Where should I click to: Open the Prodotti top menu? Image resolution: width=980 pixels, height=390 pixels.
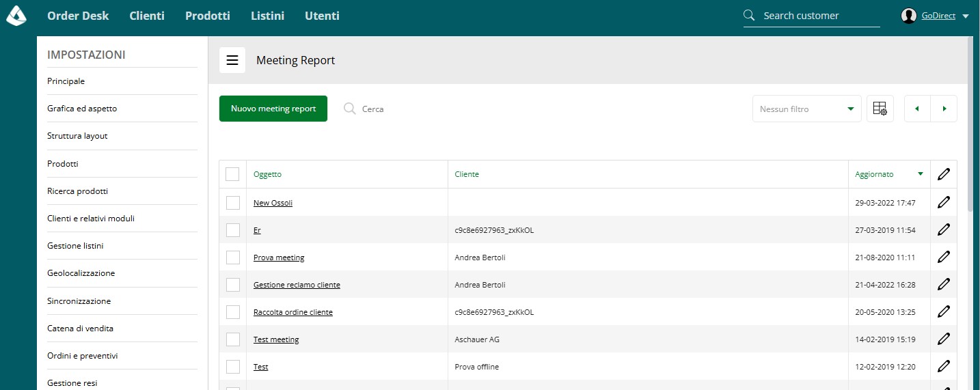pos(208,16)
